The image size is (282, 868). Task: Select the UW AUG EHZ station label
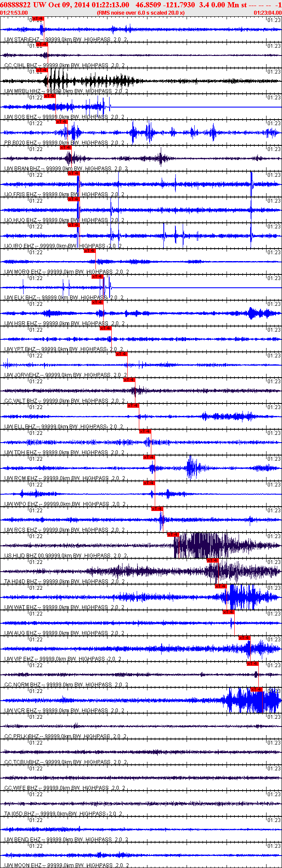[x=21, y=633]
